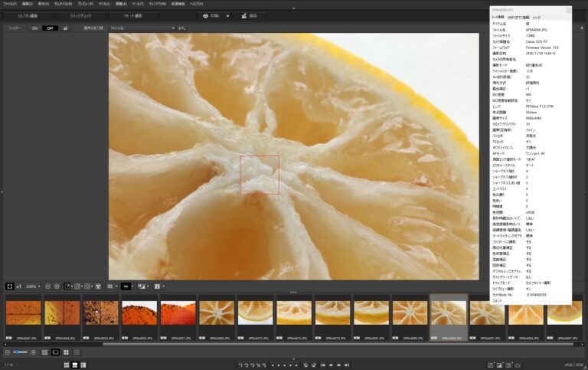Viewport: 588px width, 370px height.
Task: Click the クイックチェック button
Action: pyautogui.click(x=80, y=15)
